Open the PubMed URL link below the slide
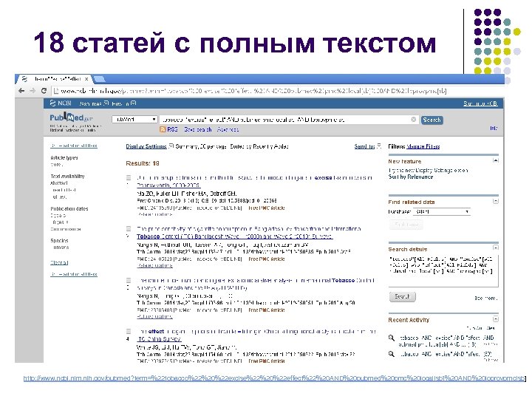The image size is (532, 399). click(274, 378)
